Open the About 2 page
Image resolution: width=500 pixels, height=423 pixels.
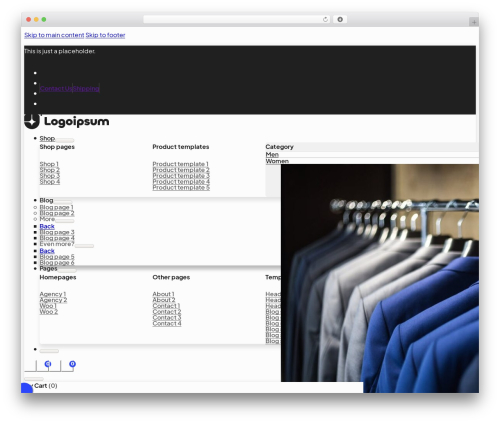pyautogui.click(x=164, y=300)
